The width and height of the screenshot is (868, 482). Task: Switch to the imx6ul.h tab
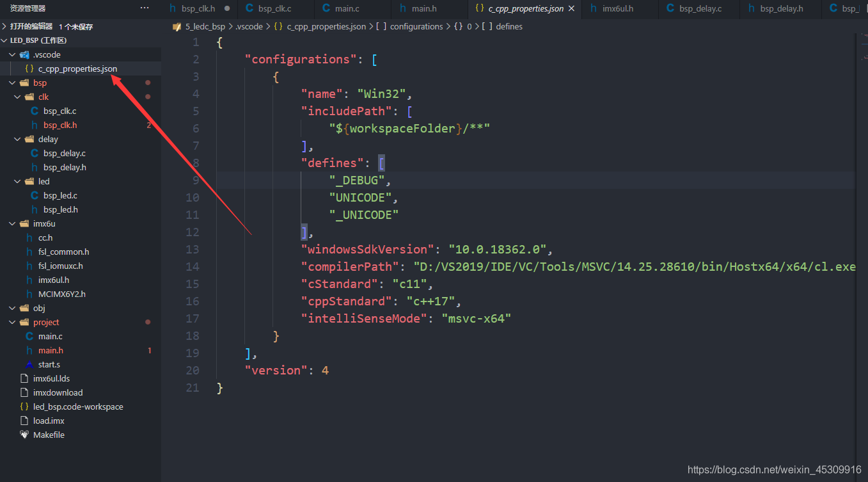click(x=618, y=8)
